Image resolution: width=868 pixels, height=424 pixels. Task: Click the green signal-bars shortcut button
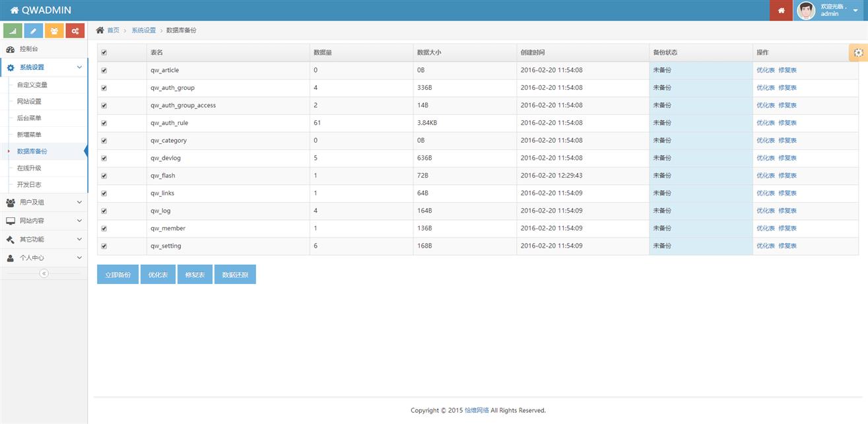click(13, 31)
